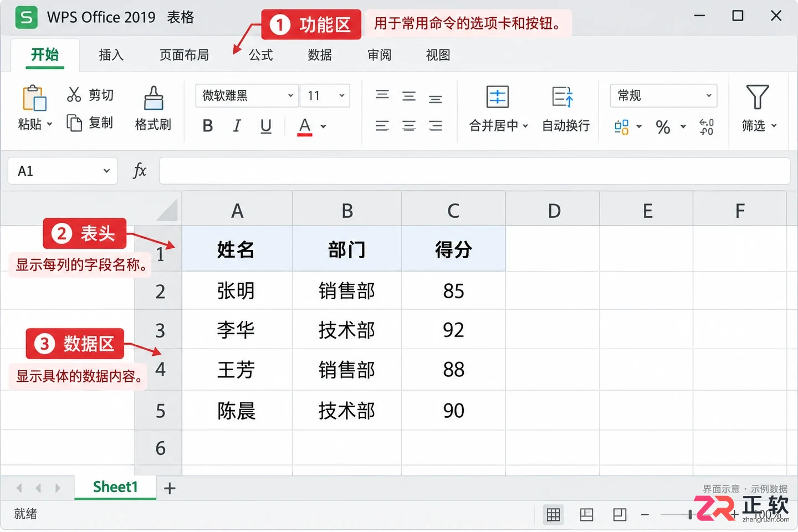Click the Wrap Text (自动换行) icon
The width and height of the screenshot is (798, 532).
(563, 97)
